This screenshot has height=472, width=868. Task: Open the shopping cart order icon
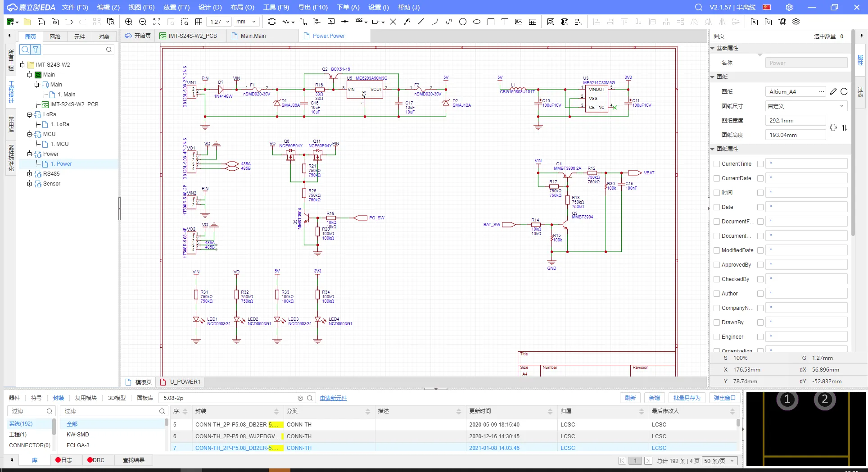click(x=782, y=22)
